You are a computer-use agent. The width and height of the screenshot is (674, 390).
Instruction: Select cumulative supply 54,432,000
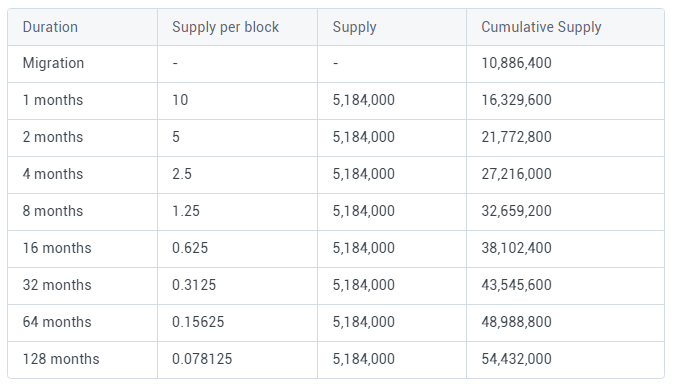(x=516, y=359)
